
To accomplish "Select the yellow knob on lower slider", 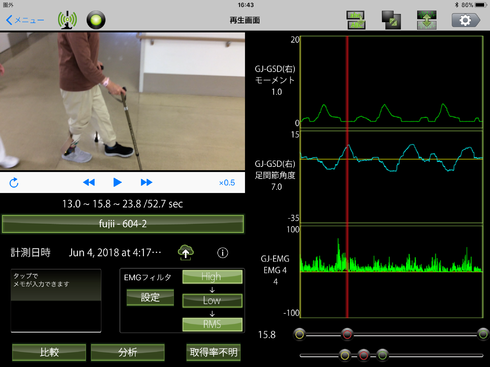I will [x=345, y=355].
